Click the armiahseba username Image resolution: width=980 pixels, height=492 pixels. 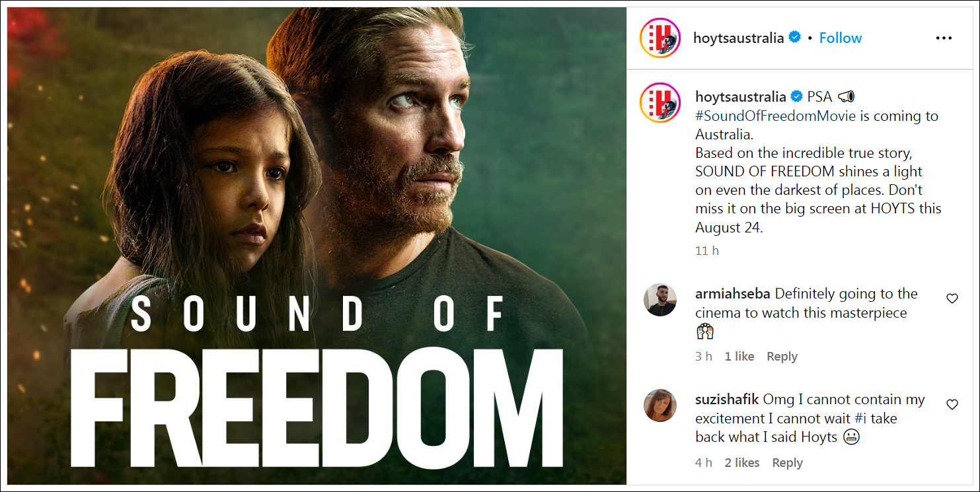coord(733,294)
